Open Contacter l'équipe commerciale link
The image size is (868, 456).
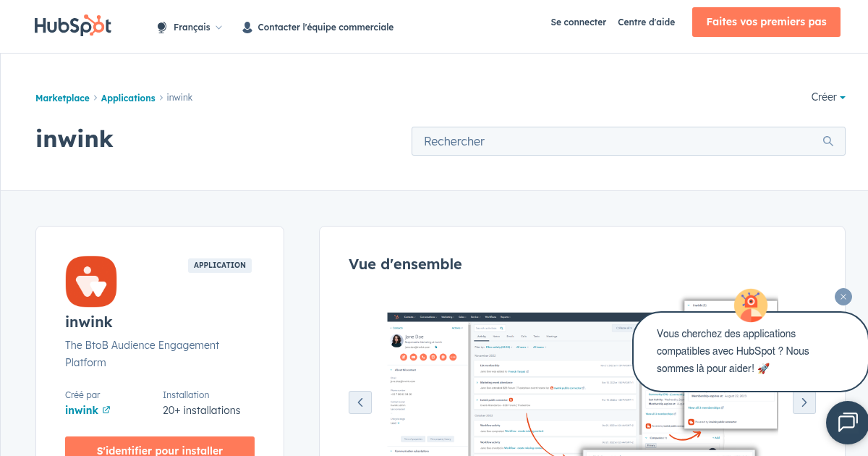coord(325,27)
